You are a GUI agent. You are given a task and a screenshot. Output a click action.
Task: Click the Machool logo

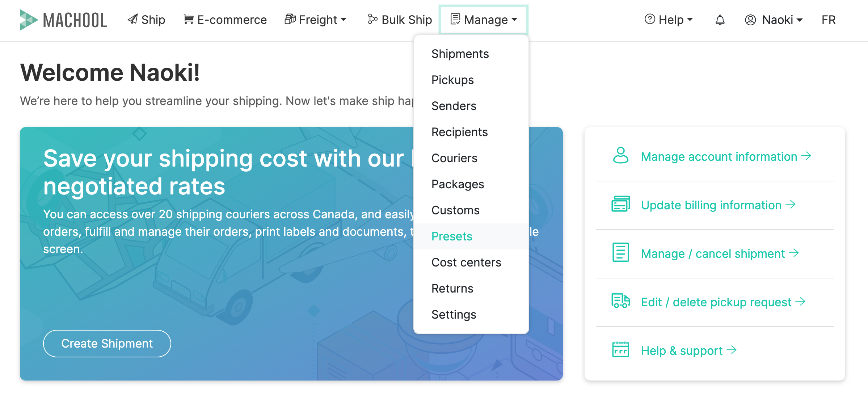click(x=63, y=20)
